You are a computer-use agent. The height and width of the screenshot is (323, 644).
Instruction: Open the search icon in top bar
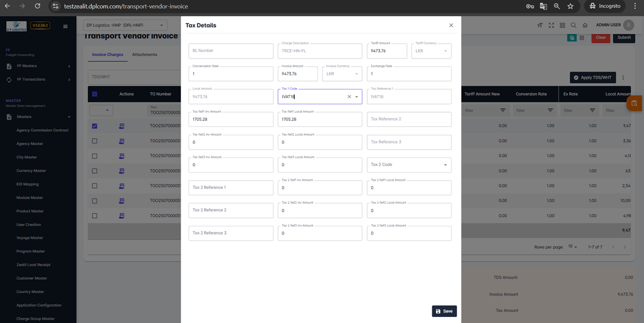[x=573, y=25]
